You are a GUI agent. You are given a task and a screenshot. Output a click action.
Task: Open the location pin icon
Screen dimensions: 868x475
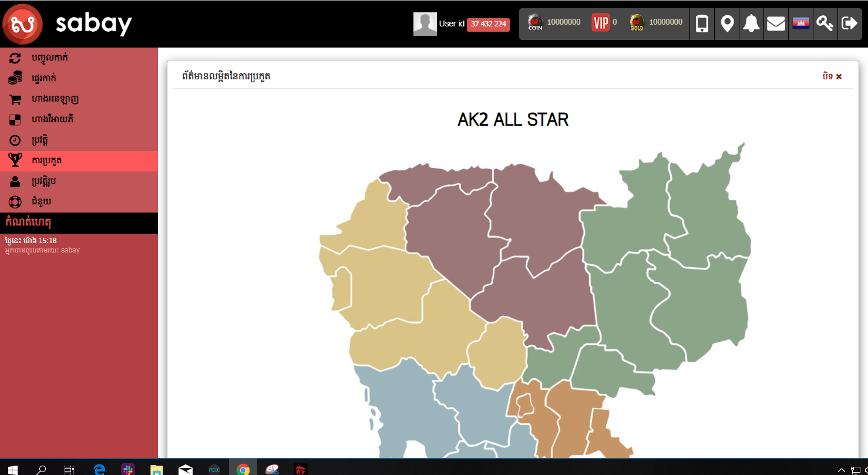pyautogui.click(x=727, y=23)
